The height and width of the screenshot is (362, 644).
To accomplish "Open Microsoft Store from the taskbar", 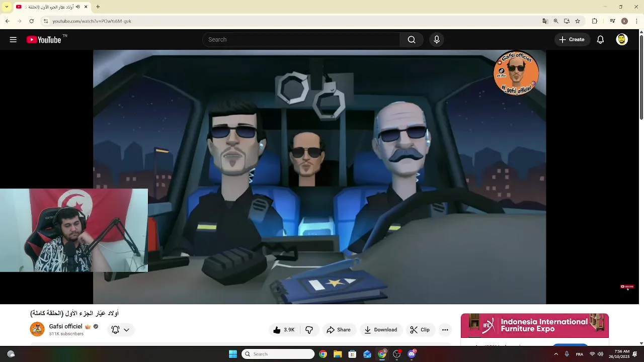I will click(x=352, y=354).
